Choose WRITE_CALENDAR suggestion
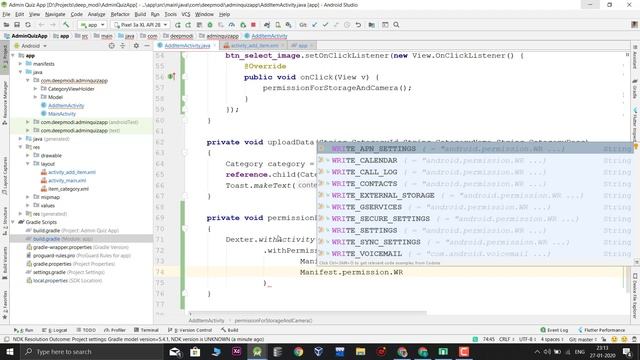This screenshot has height=360, width=640. pos(475,160)
